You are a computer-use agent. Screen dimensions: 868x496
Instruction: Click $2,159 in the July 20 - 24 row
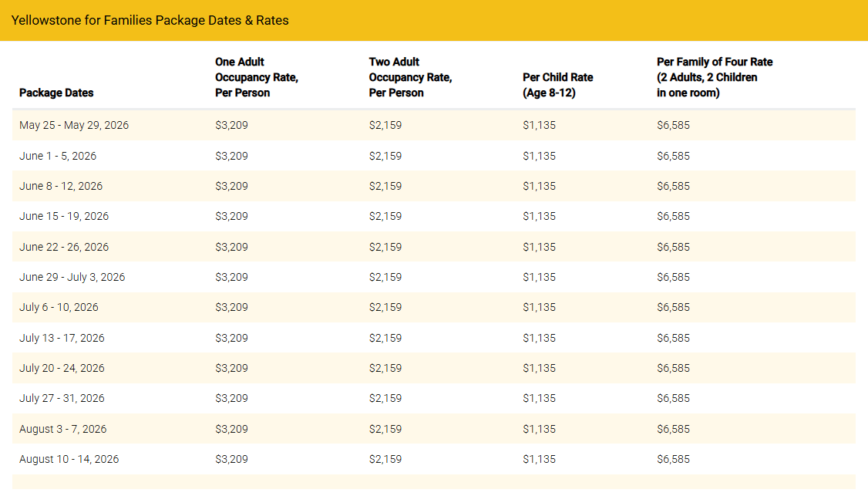point(385,368)
